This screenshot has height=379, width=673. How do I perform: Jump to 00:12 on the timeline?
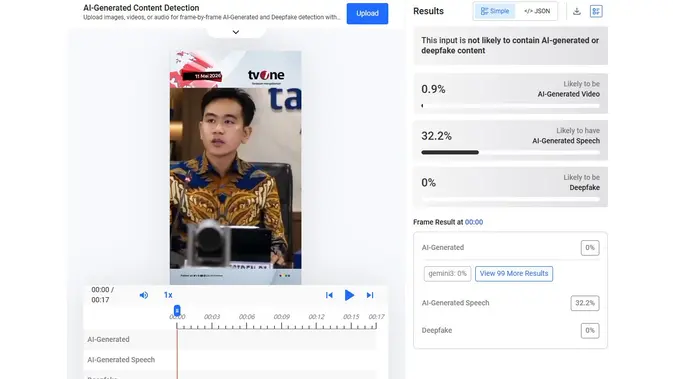click(x=316, y=317)
